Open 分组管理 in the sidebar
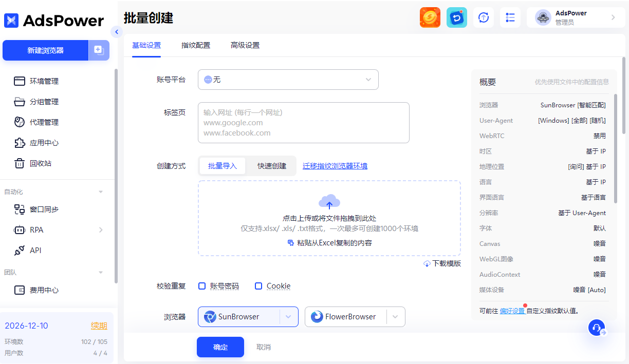This screenshot has width=629, height=364. pos(44,102)
